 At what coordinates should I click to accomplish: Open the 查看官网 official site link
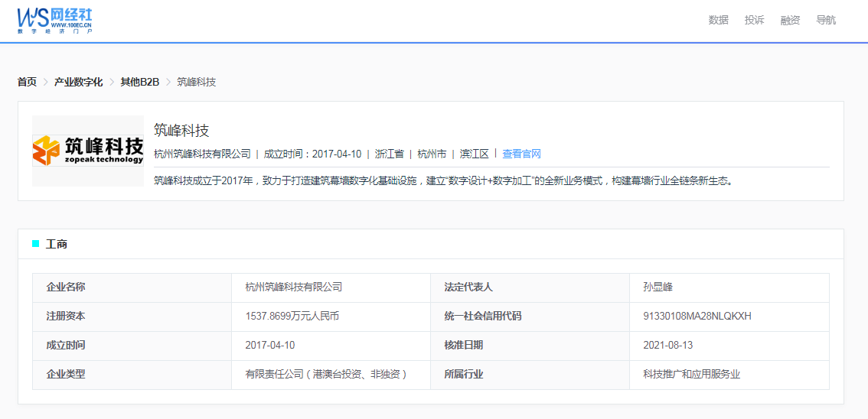click(521, 154)
